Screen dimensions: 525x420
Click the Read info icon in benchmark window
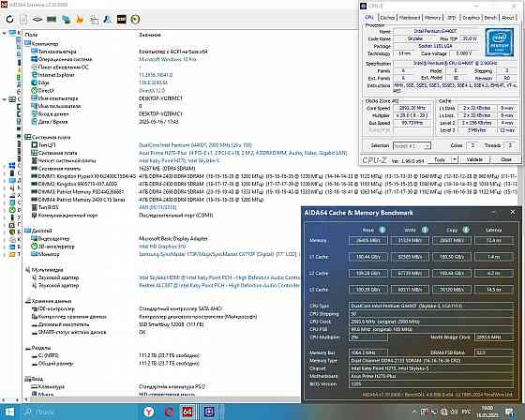tap(382, 230)
